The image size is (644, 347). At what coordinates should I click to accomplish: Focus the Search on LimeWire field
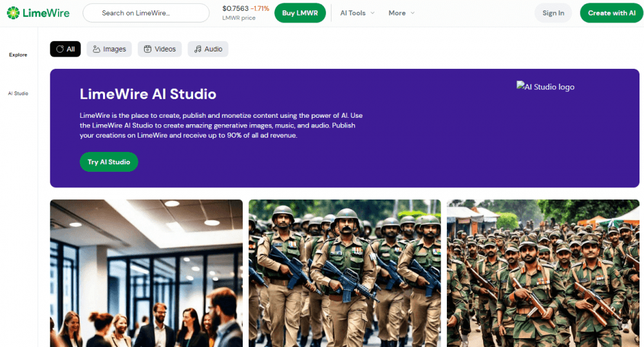point(146,13)
